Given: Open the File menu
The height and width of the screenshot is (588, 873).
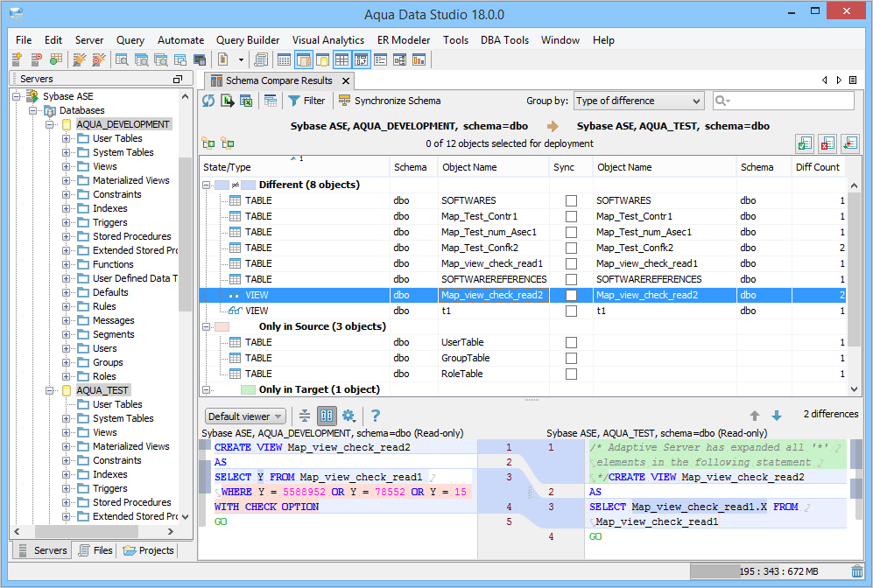Looking at the screenshot, I should pos(24,40).
